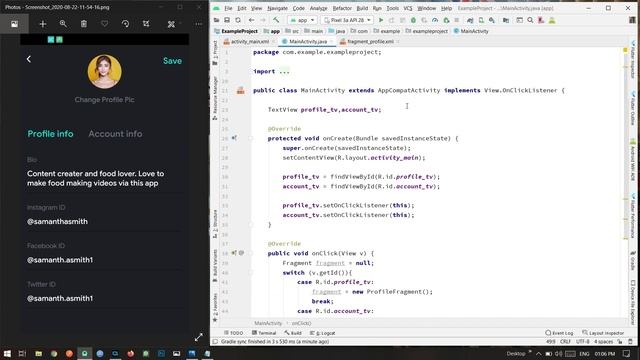The image size is (640, 360).
Task: Click the Make Project hammer icon
Action: (276, 20)
